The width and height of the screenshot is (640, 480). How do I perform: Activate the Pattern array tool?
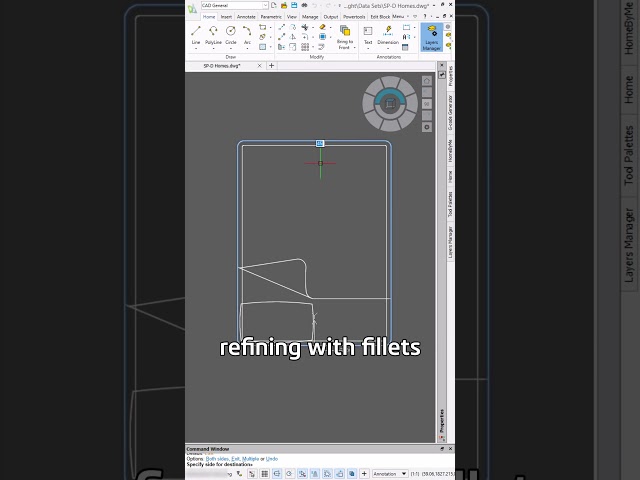point(305,47)
